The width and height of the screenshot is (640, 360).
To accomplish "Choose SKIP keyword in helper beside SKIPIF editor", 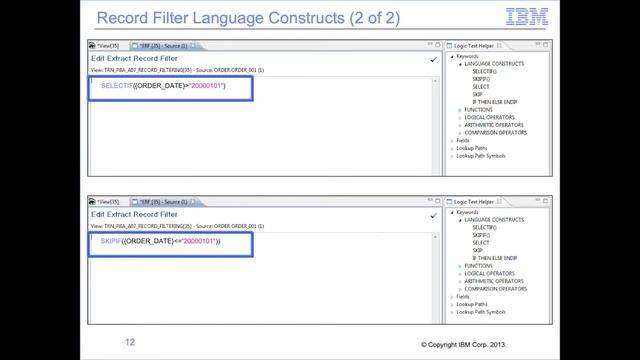I will pyautogui.click(x=478, y=250).
